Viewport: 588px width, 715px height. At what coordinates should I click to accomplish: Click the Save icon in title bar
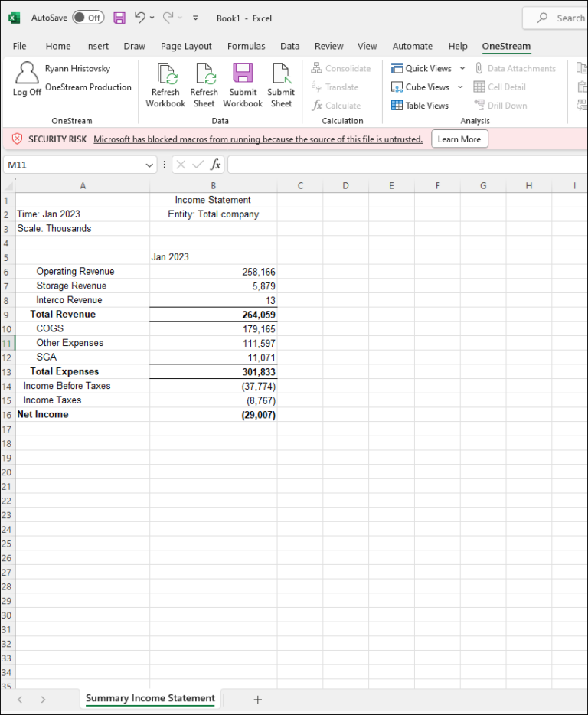[119, 18]
